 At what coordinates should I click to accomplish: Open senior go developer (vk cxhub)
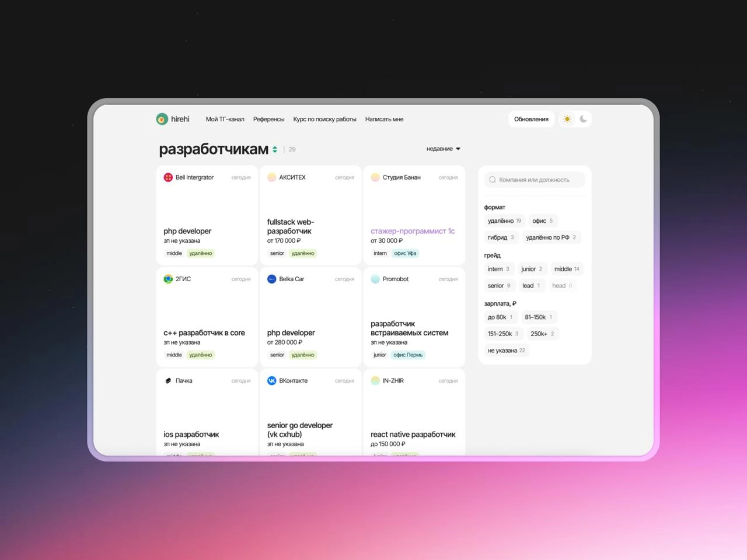point(300,429)
